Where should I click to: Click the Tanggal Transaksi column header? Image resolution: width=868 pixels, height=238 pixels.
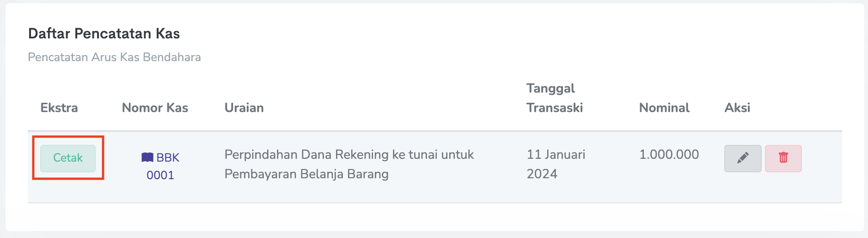pos(554,98)
